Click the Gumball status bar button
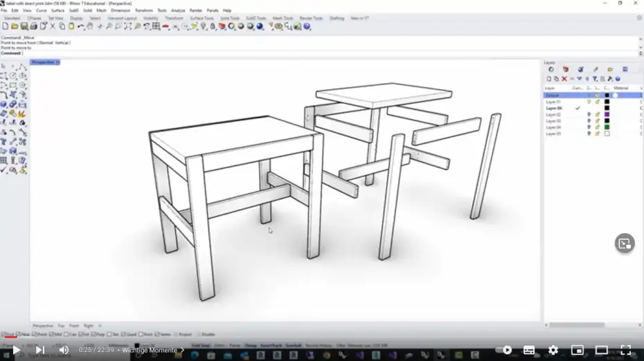Image resolution: width=644 pixels, height=361 pixels. tap(293, 345)
